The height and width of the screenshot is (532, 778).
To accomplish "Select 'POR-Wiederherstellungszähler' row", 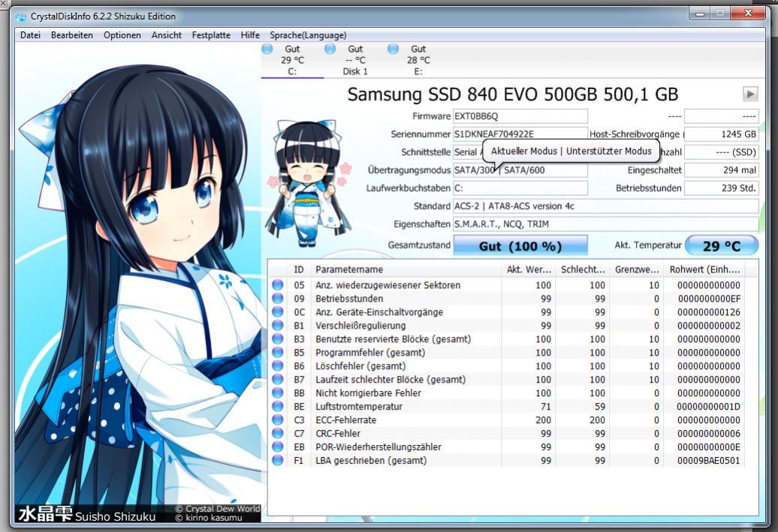I will pos(506,446).
